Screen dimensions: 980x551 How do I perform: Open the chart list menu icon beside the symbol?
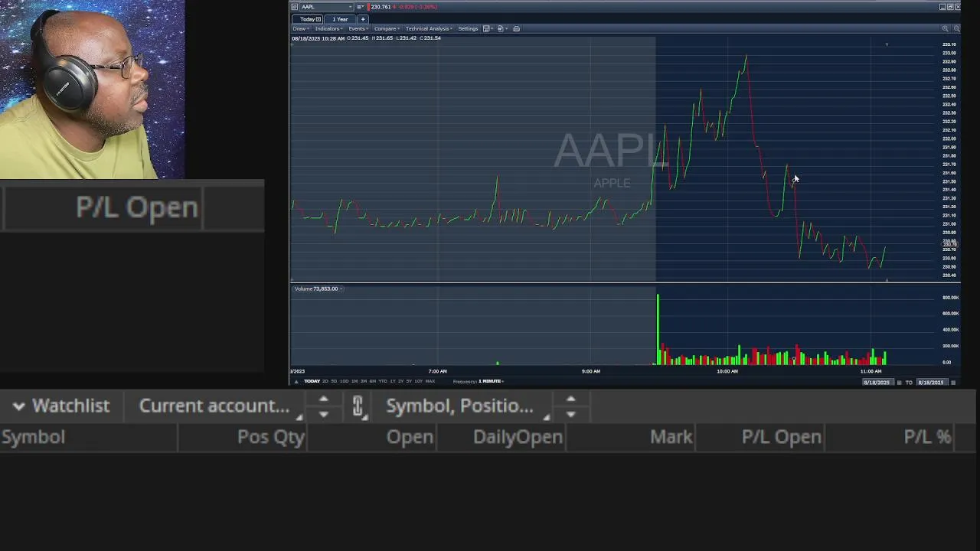(361, 7)
